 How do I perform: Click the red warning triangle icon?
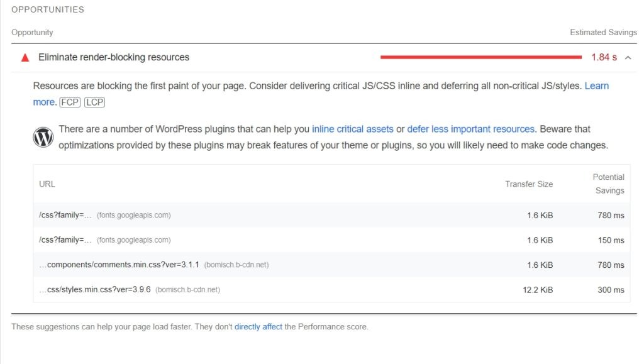pyautogui.click(x=25, y=58)
